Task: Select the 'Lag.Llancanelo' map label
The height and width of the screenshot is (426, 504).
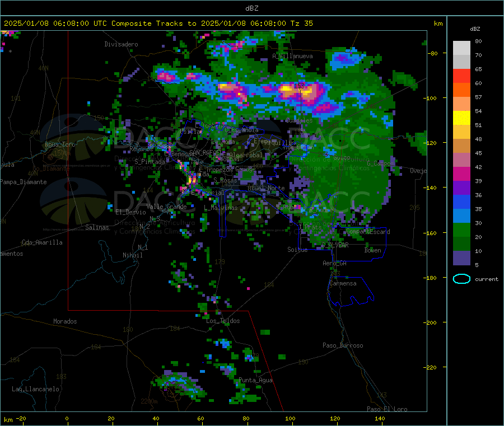Action: 35,389
